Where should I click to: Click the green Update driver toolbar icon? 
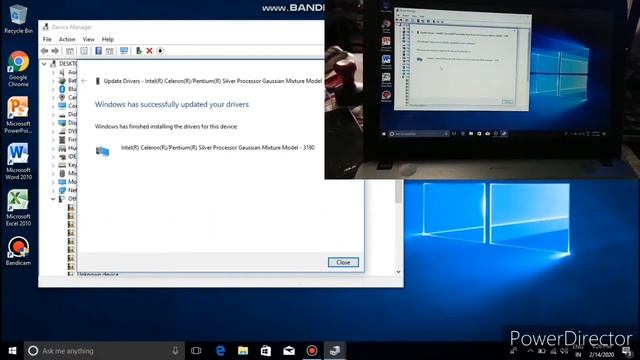[x=139, y=51]
